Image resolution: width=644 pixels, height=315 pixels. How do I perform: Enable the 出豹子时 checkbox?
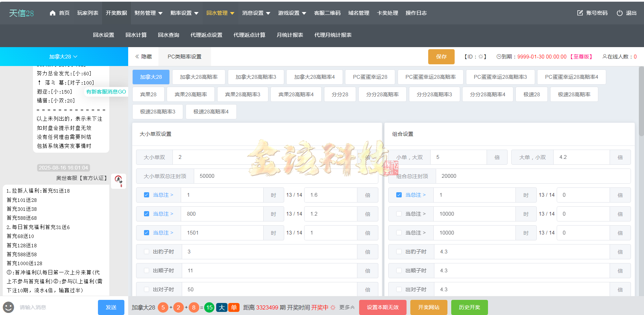146,251
